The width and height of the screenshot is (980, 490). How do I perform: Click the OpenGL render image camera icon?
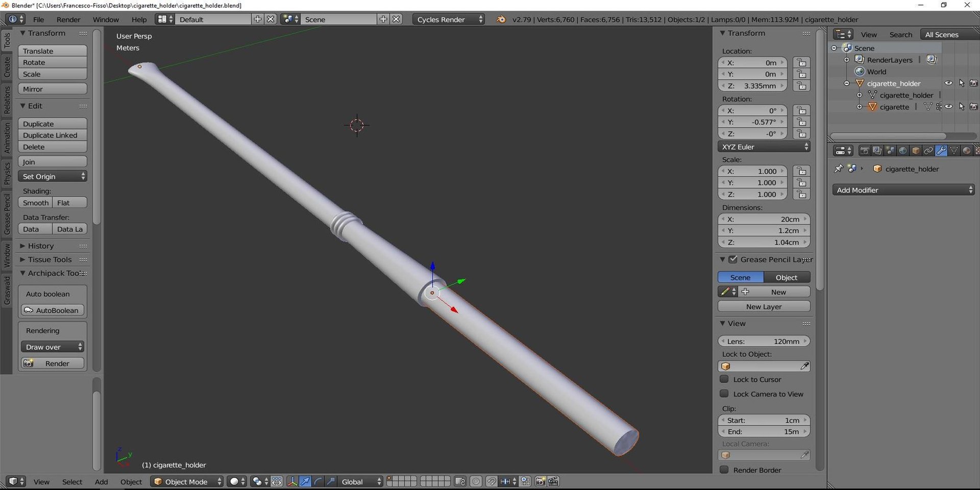(x=540, y=481)
